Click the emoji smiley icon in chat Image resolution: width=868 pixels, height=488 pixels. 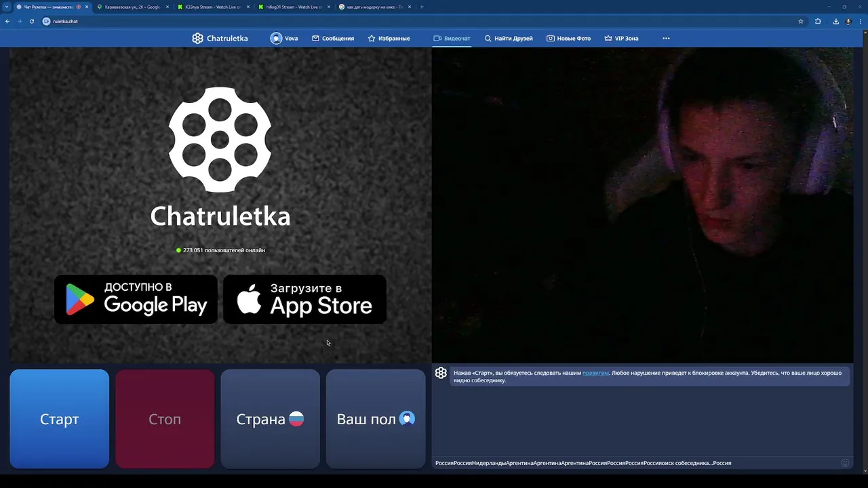click(845, 463)
